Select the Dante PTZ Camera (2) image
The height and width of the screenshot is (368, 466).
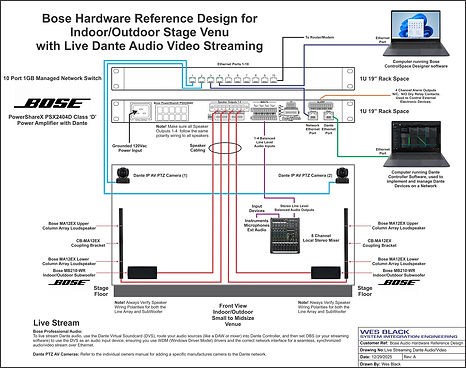point(342,175)
